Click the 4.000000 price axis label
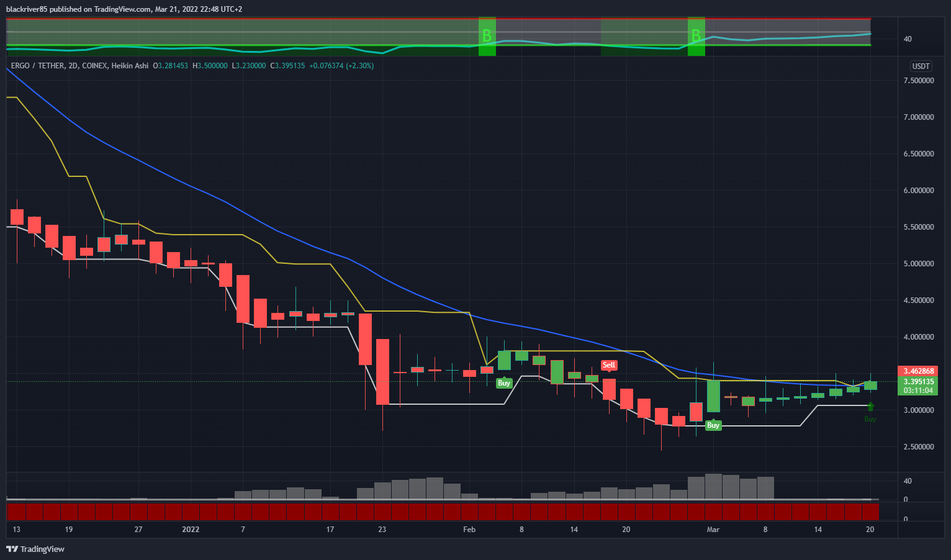This screenshot has width=951, height=560. coord(919,337)
